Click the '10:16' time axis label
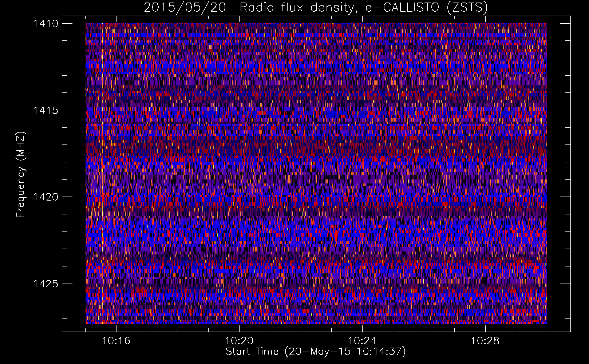This screenshot has width=589, height=364. [x=116, y=341]
